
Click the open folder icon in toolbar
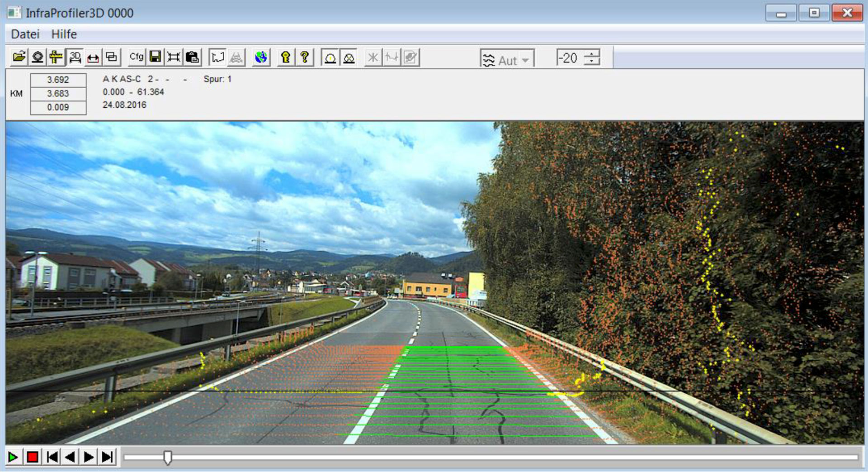(19, 57)
